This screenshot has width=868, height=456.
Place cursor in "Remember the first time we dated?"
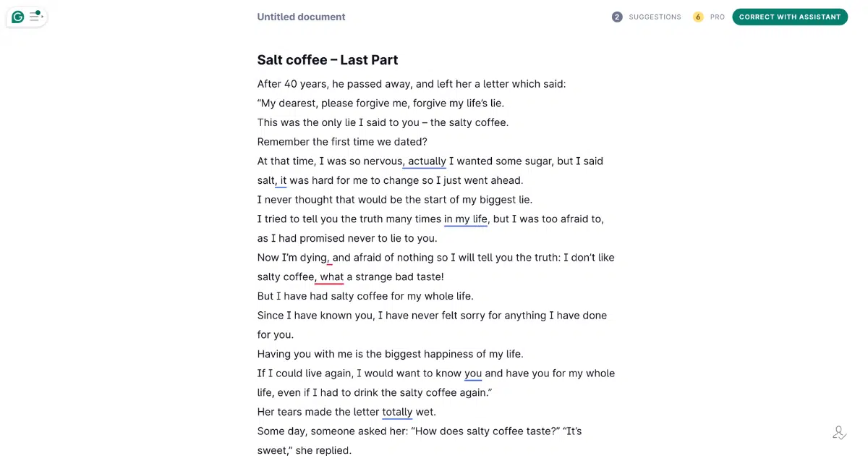pos(342,142)
